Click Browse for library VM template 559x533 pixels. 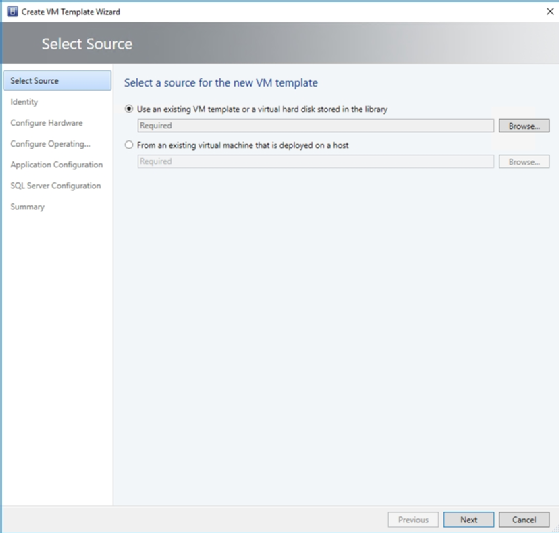click(x=524, y=125)
